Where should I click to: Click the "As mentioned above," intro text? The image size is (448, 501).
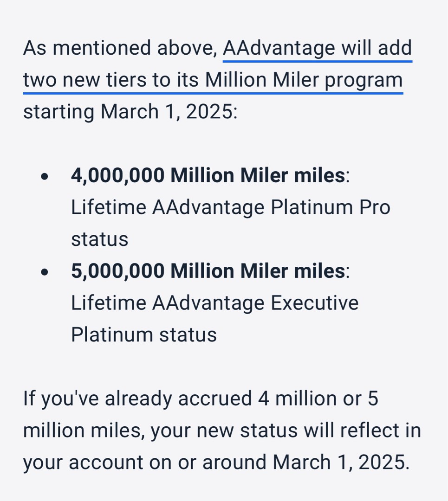tap(120, 49)
